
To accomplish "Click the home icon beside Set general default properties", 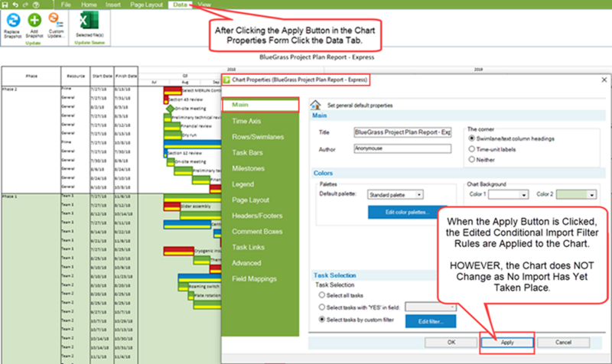I will pyautogui.click(x=315, y=105).
